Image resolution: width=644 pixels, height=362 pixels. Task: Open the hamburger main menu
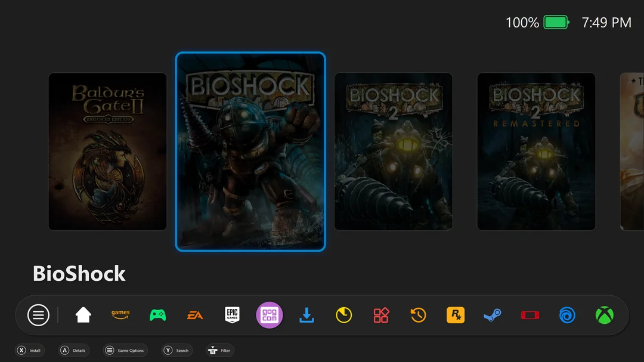click(38, 315)
